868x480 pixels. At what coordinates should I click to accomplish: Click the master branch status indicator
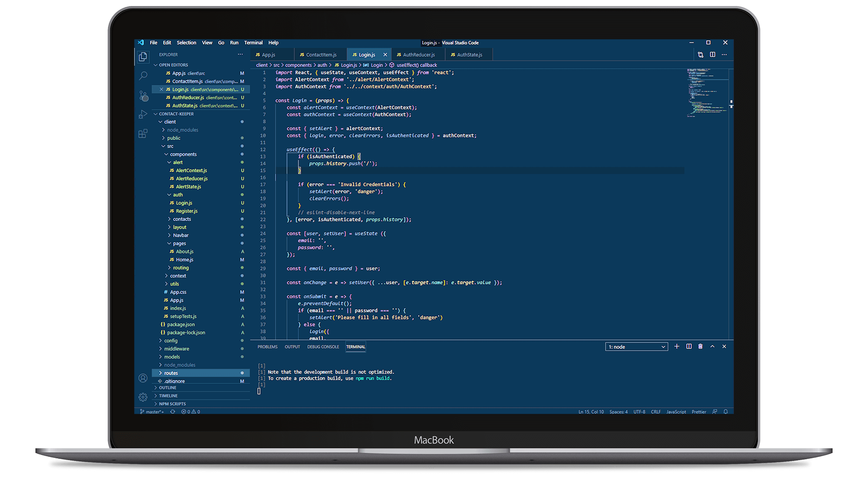click(152, 412)
